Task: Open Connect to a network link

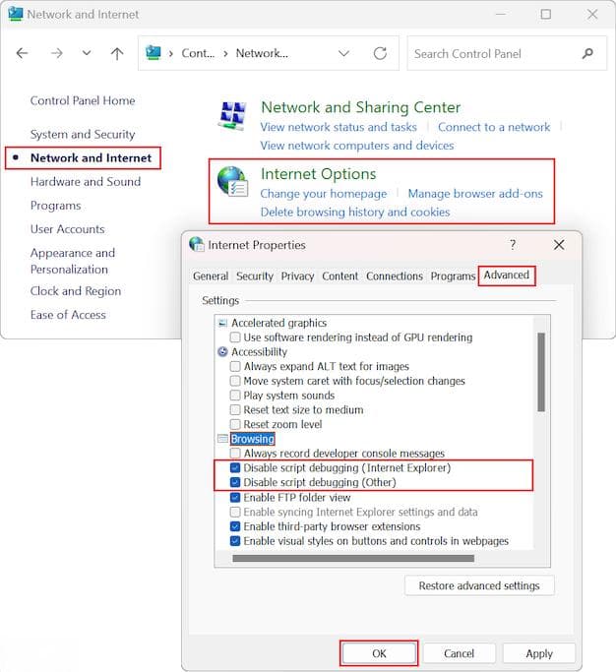Action: pos(494,127)
